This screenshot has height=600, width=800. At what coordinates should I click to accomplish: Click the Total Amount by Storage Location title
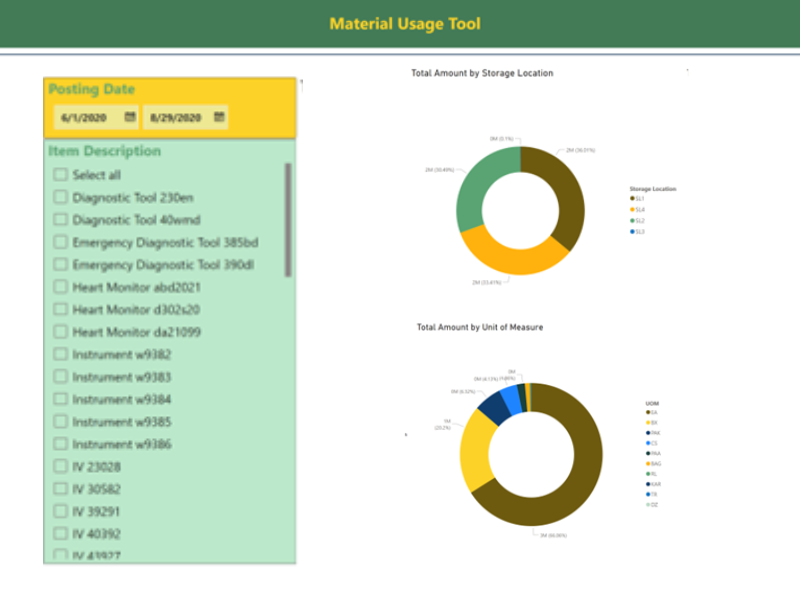[482, 73]
